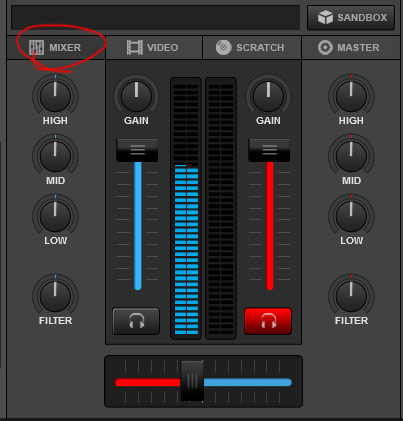The width and height of the screenshot is (403, 421).
Task: Click the right deck HIGH knob
Action: 351,96
